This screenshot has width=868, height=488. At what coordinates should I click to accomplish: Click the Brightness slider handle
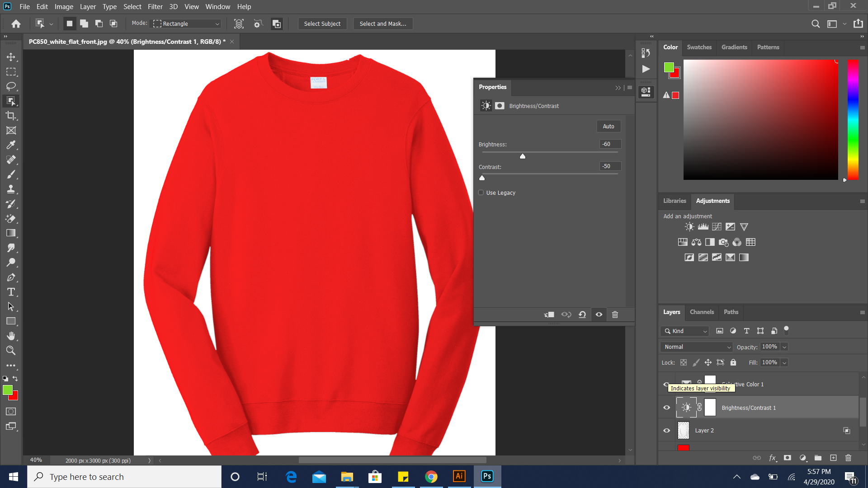pos(523,156)
